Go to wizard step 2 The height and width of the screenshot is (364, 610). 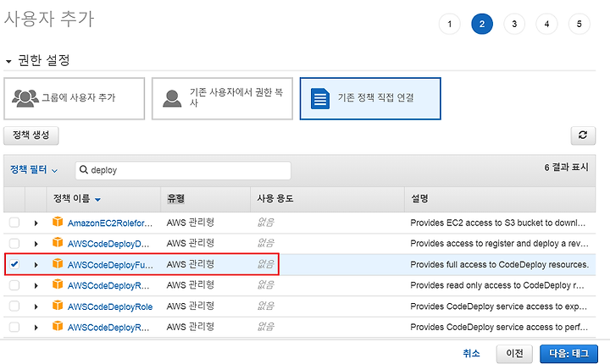(x=482, y=24)
